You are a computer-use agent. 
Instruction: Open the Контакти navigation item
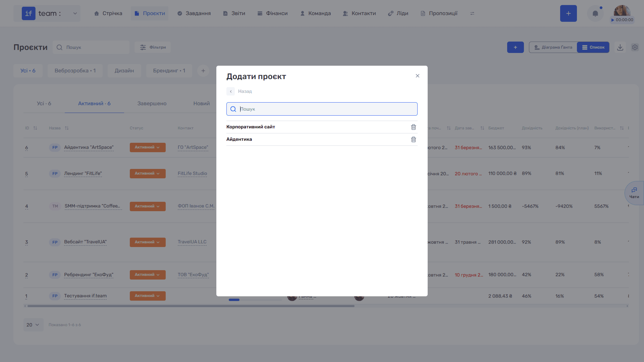click(359, 13)
